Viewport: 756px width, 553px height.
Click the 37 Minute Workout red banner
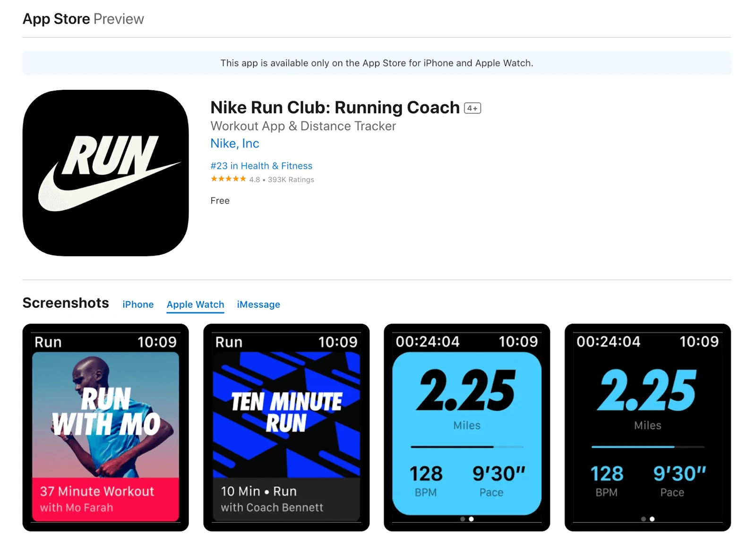click(105, 499)
